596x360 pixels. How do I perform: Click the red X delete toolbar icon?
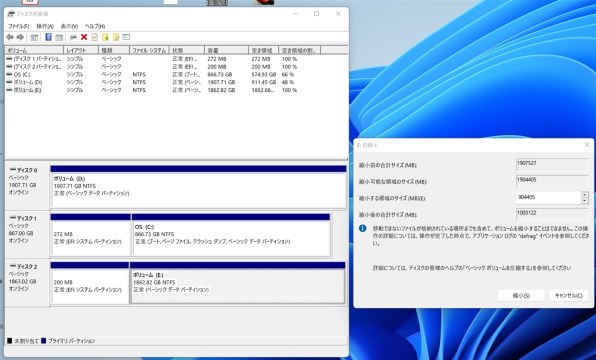84,37
